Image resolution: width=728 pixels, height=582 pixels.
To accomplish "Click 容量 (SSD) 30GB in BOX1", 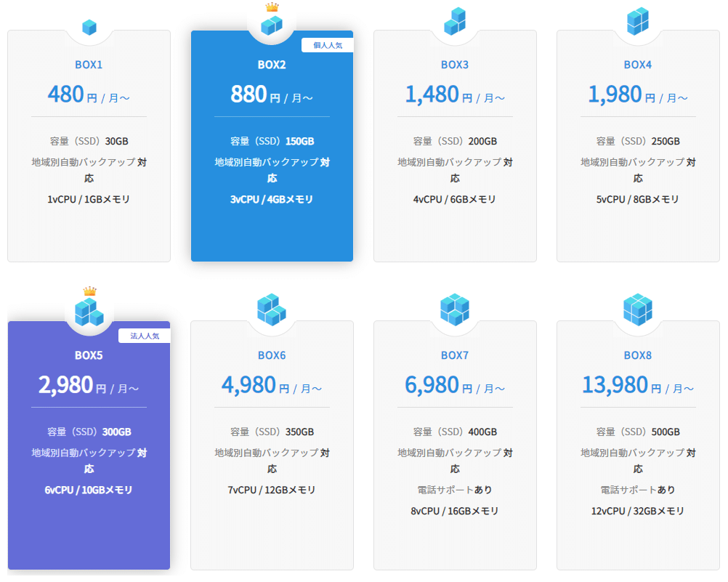I will [x=89, y=141].
